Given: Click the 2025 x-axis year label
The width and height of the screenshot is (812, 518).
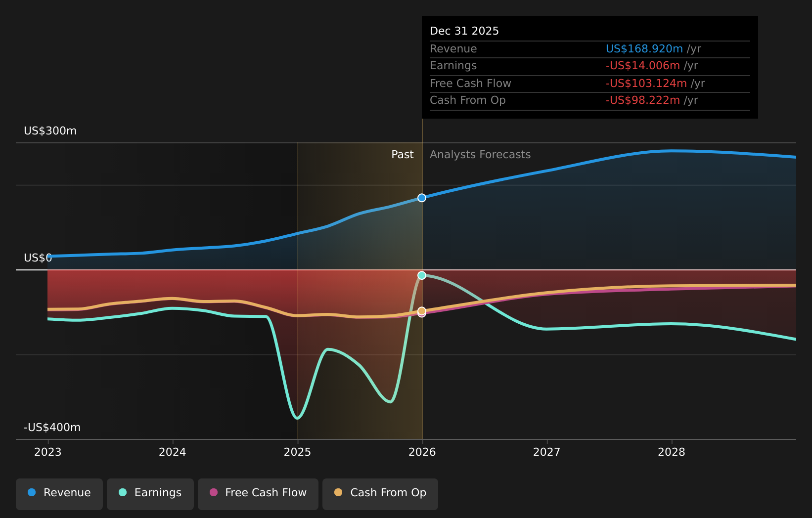Looking at the screenshot, I should tap(297, 452).
